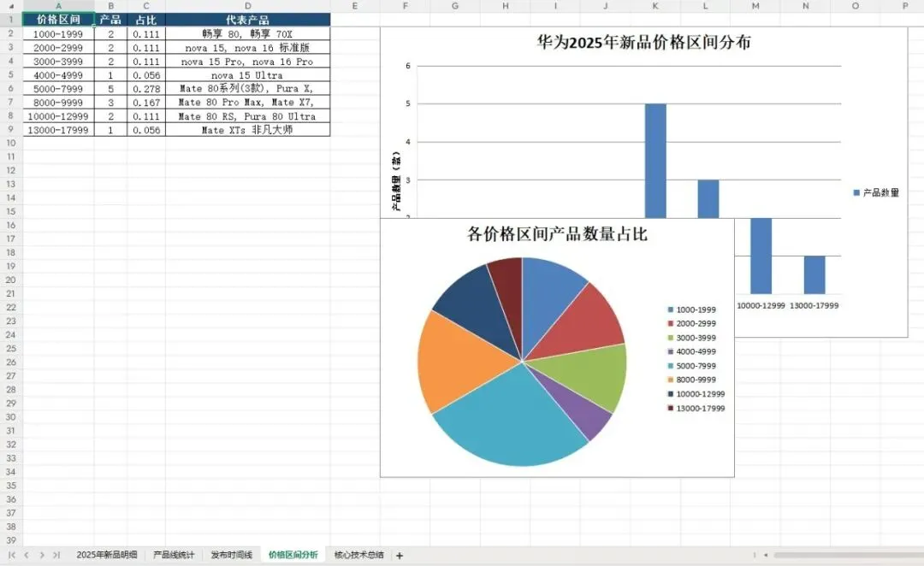The image size is (924, 566).
Task: Click pie legend entry 2000-2999
Action: pyautogui.click(x=692, y=323)
